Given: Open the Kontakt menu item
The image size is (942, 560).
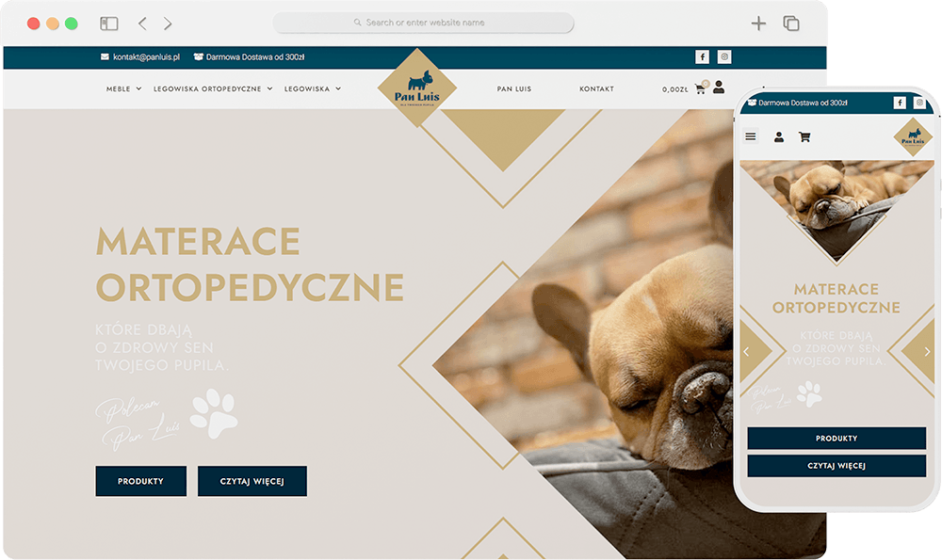Looking at the screenshot, I should [596, 88].
